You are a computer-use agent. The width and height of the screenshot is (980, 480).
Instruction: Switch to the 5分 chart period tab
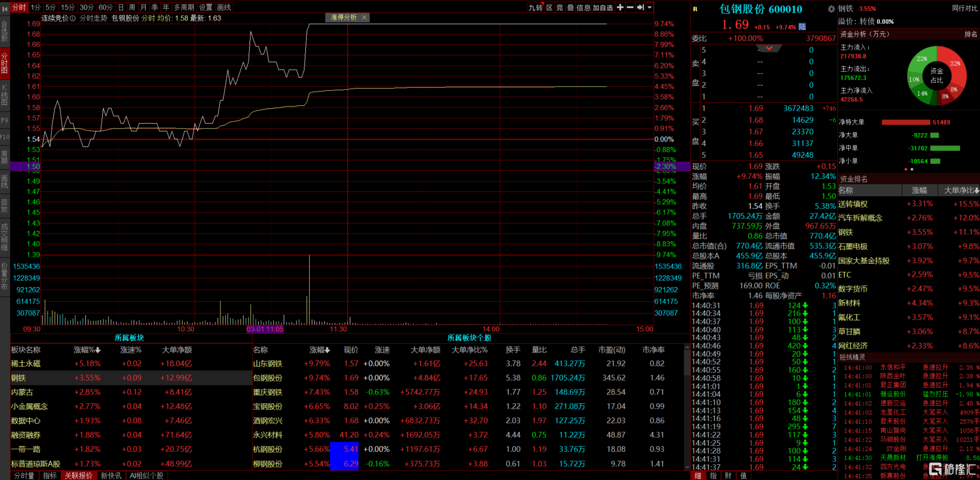pos(50,8)
